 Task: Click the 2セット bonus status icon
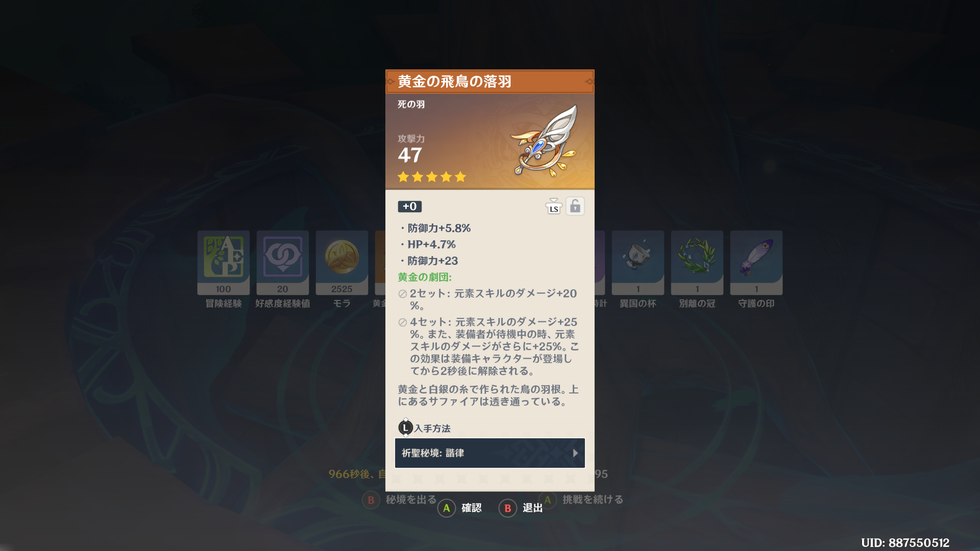(402, 294)
